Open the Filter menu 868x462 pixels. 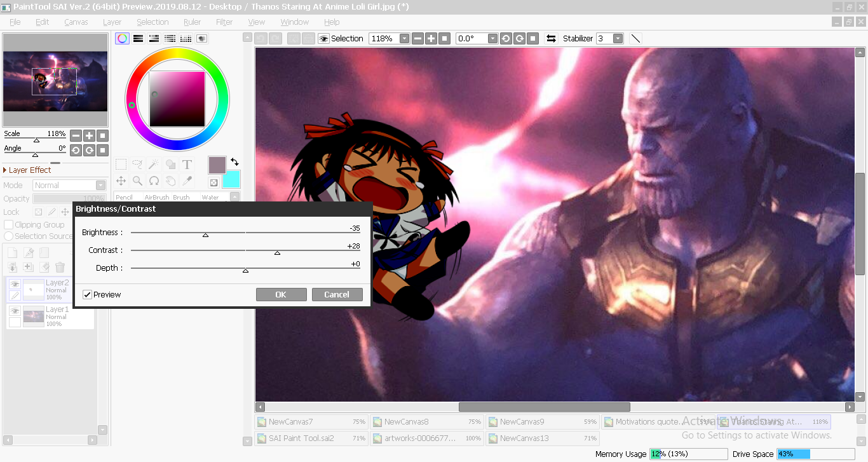(x=226, y=21)
